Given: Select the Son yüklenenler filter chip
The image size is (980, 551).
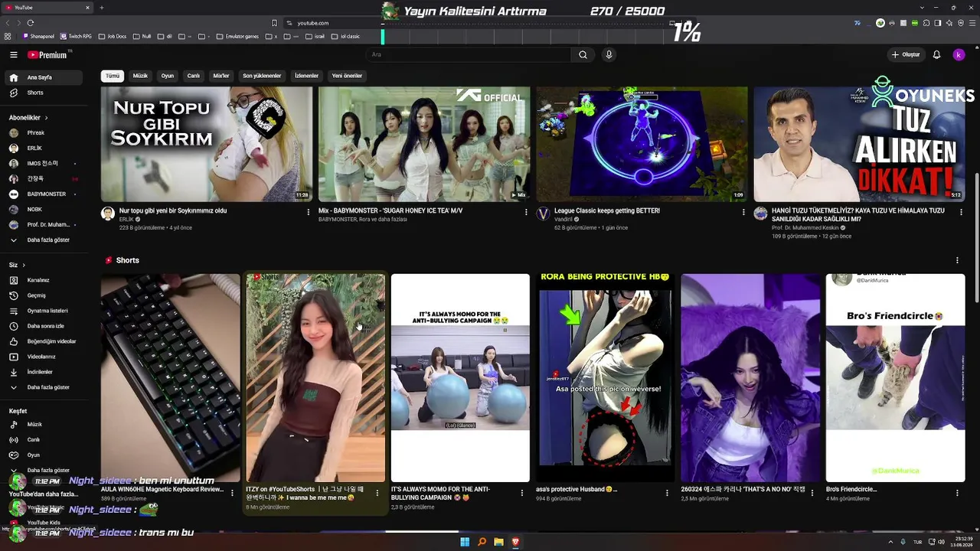Looking at the screenshot, I should click(262, 76).
